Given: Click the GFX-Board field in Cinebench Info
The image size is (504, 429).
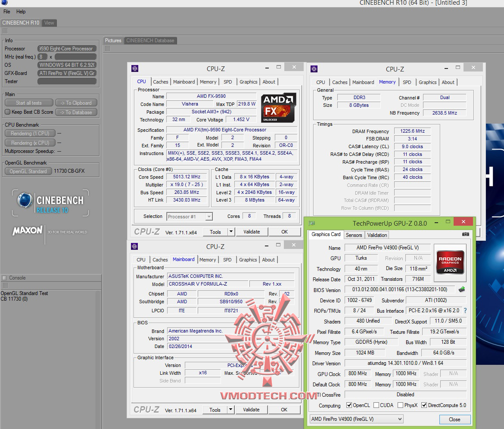Looking at the screenshot, I should 67,73.
